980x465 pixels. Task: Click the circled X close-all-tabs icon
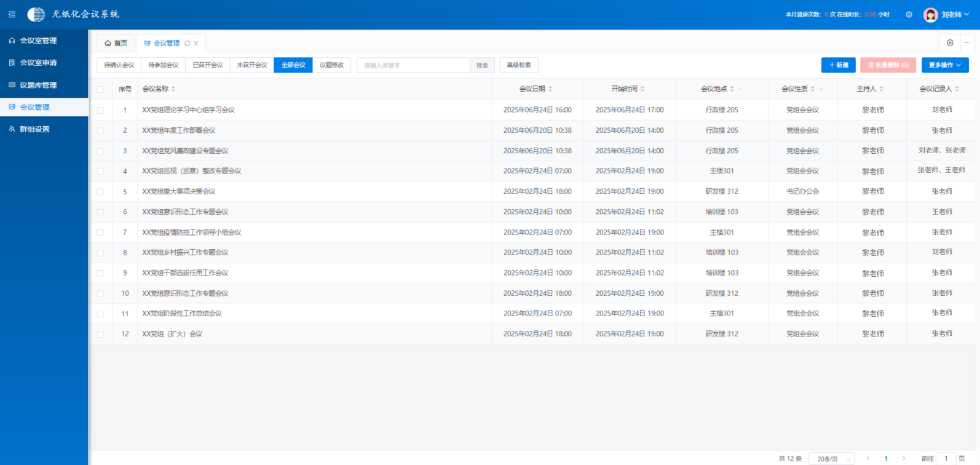950,42
